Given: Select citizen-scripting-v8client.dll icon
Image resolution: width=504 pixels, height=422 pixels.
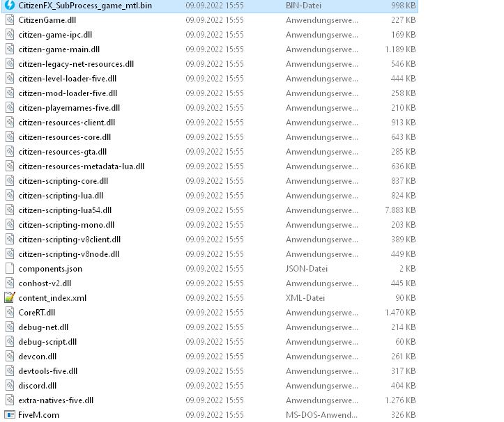Looking at the screenshot, I should coord(10,240).
